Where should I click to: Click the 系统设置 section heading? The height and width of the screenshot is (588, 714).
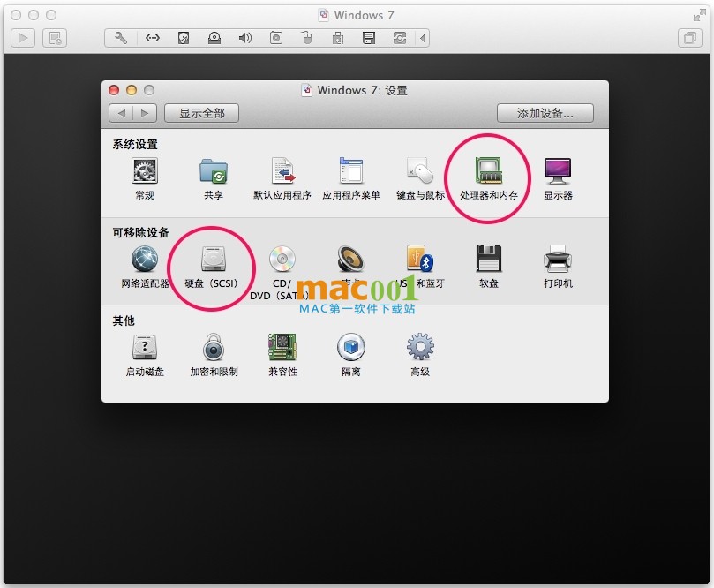click(x=135, y=145)
